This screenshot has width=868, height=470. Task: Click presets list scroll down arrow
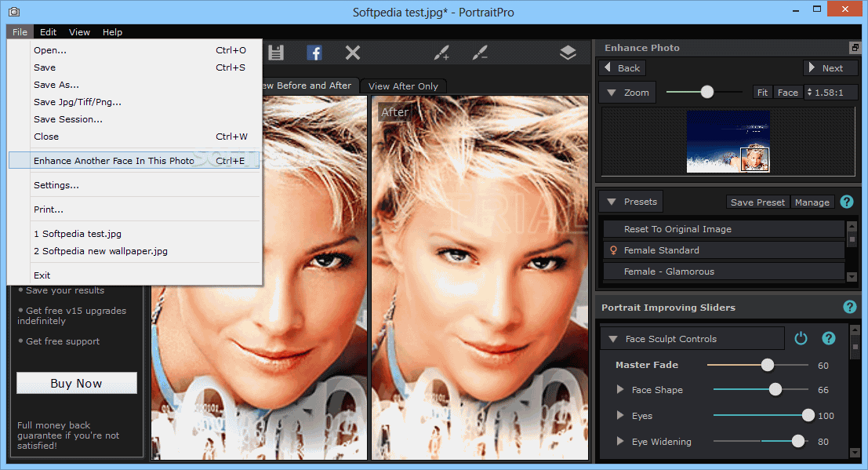point(852,276)
